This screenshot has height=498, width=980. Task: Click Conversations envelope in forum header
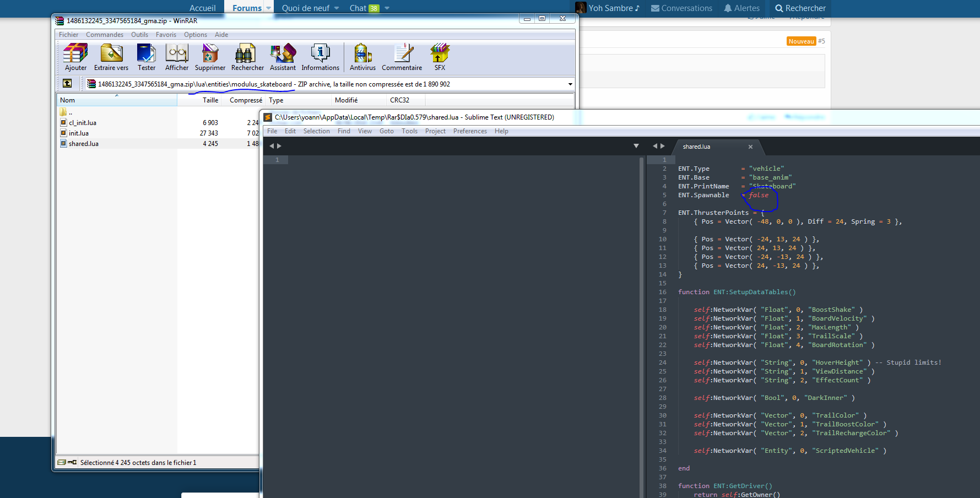pos(681,8)
